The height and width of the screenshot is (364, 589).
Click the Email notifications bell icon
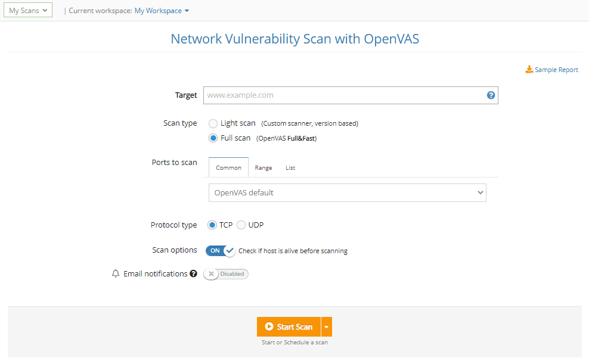116,273
